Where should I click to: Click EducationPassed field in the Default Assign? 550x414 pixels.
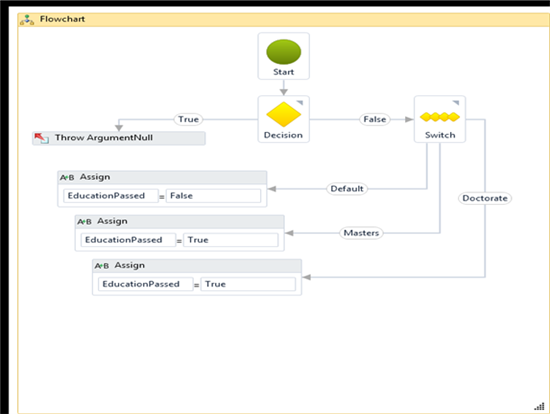111,196
